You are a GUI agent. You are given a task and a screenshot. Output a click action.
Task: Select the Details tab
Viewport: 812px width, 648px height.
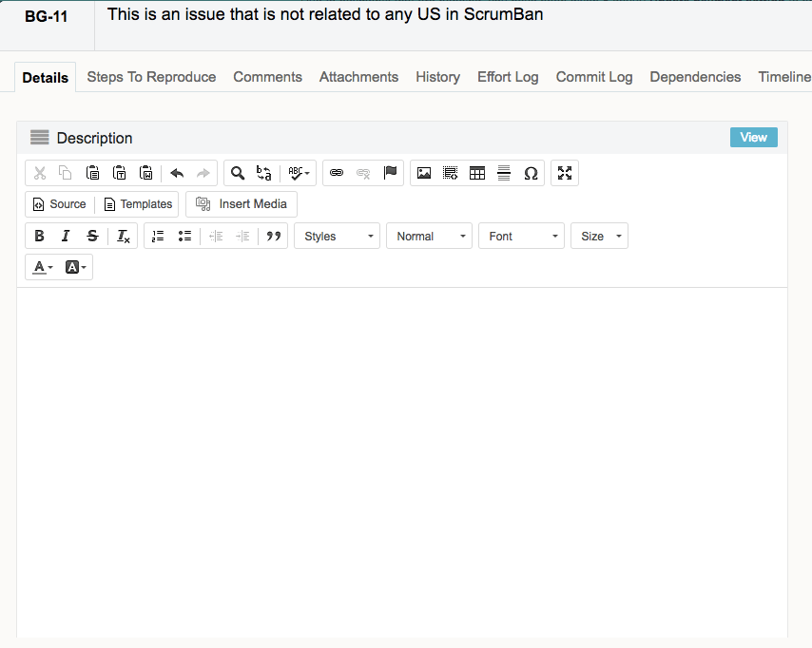[45, 78]
